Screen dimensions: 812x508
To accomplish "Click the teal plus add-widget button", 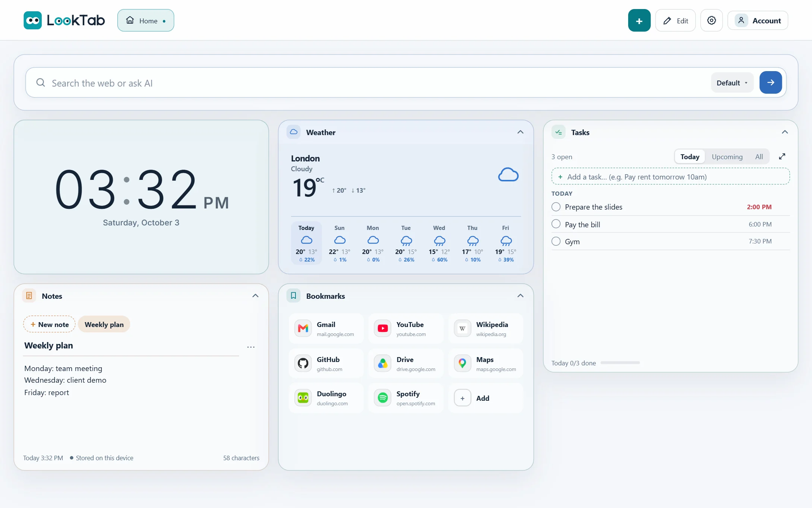I will pos(639,21).
